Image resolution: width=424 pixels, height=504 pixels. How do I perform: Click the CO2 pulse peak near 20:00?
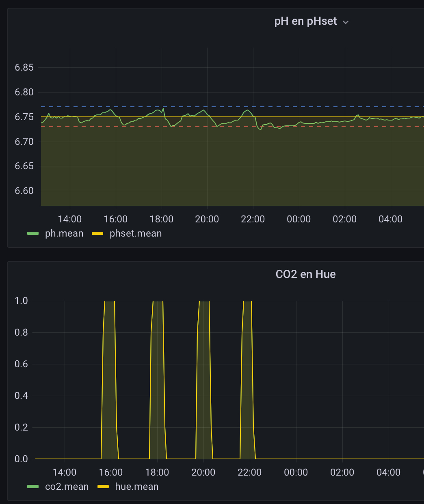pyautogui.click(x=204, y=301)
